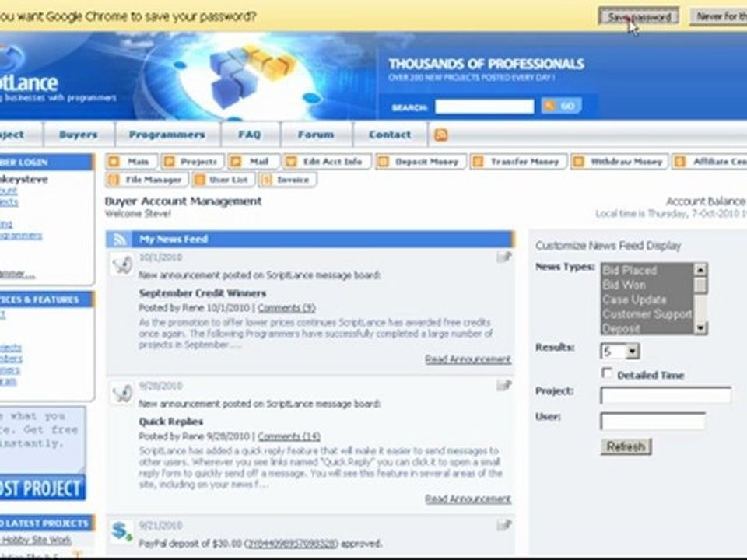Click the announcement icon beside 10/1/2010 entry

point(122,264)
